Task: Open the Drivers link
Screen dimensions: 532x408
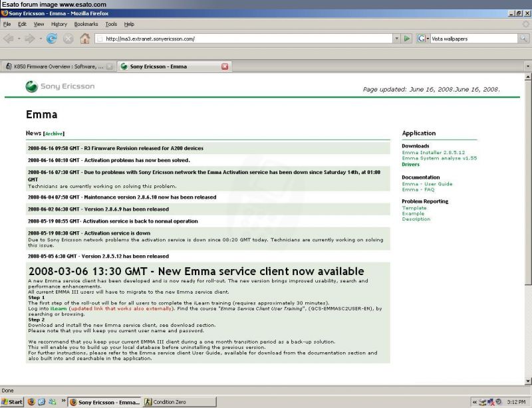Action: click(x=410, y=164)
